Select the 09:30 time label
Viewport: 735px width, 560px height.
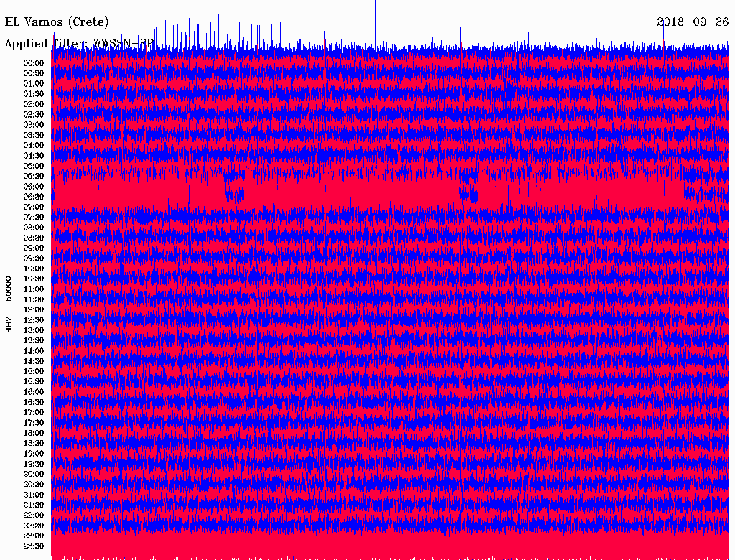tap(34, 258)
